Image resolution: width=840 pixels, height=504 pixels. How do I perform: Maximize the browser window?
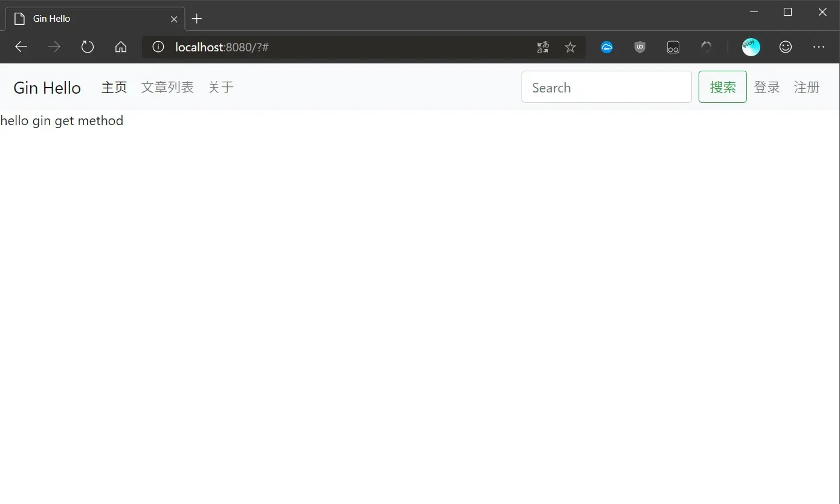click(x=787, y=12)
